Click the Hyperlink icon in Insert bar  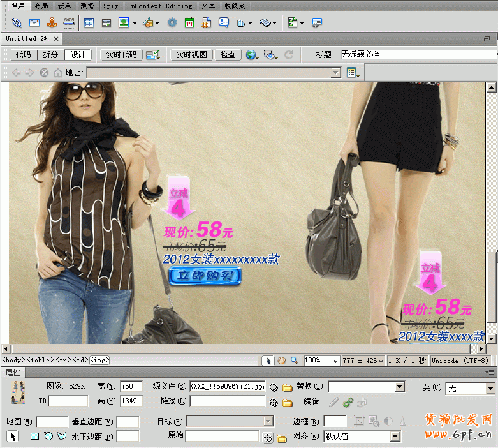(17, 23)
